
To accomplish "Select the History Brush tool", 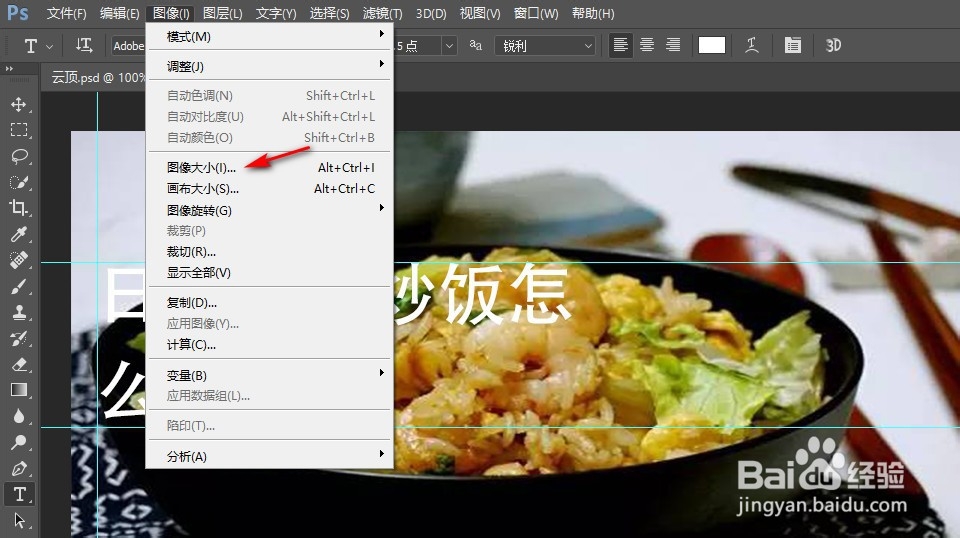I will (x=18, y=338).
